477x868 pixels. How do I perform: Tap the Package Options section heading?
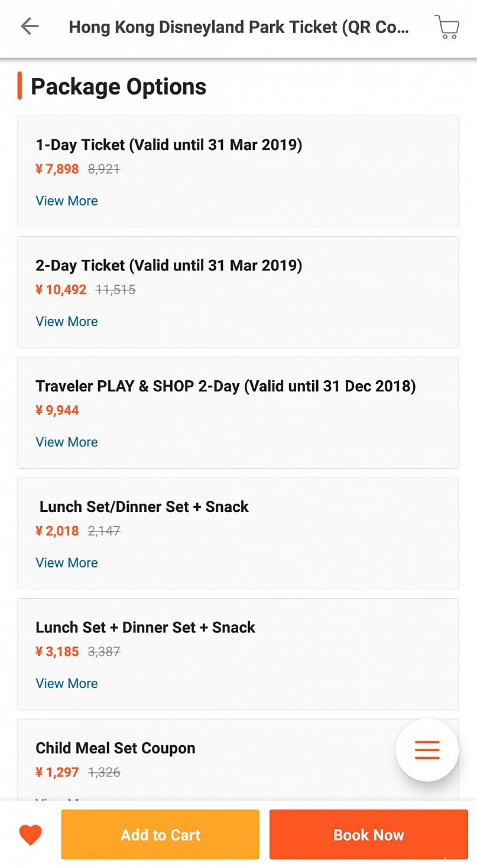pos(118,86)
